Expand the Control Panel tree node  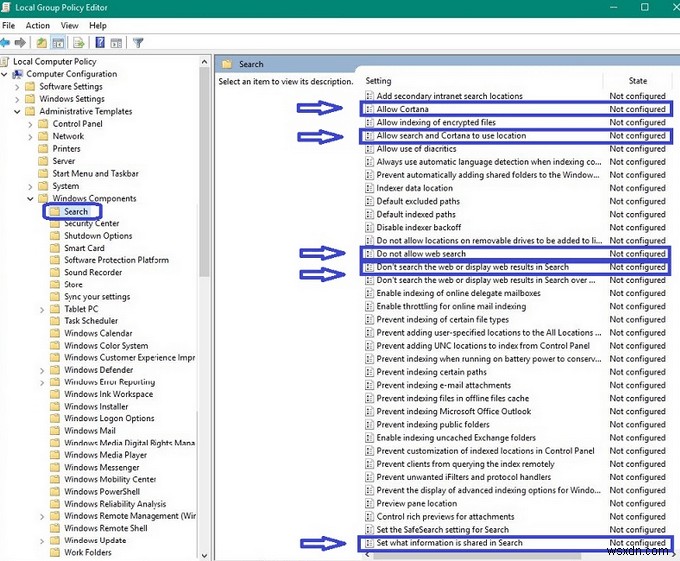(30, 124)
